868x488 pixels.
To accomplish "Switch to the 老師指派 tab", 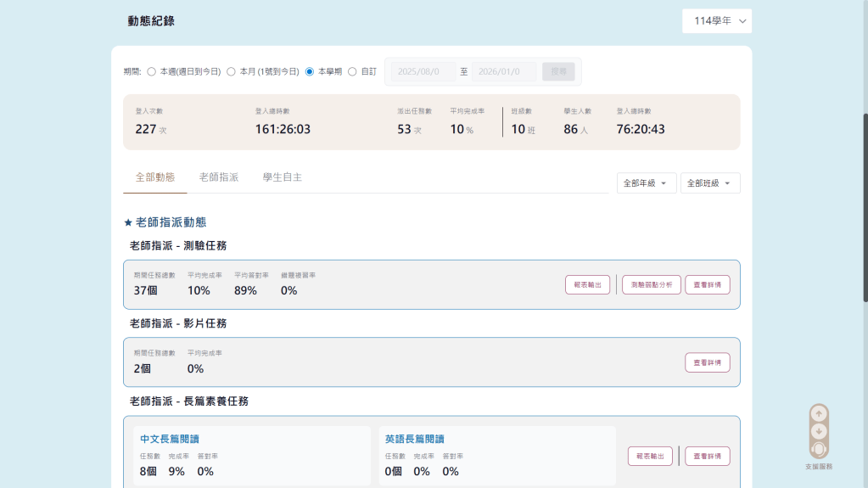I will pyautogui.click(x=219, y=177).
